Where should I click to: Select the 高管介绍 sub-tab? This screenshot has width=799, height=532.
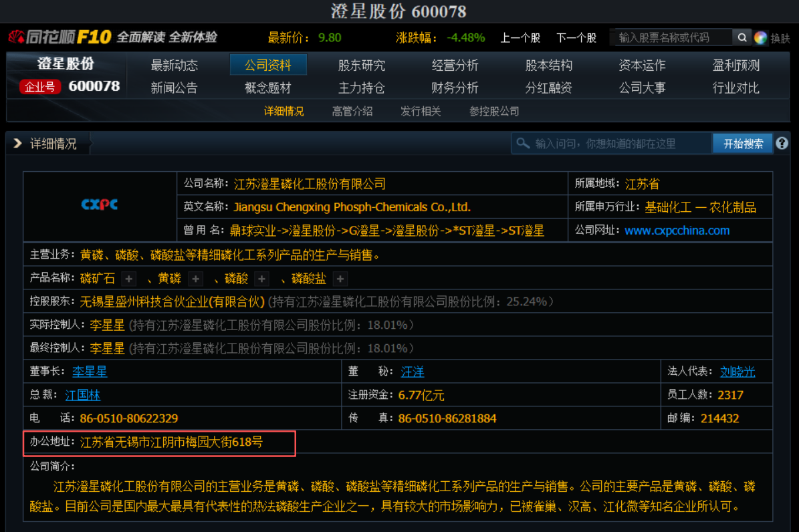pos(352,112)
